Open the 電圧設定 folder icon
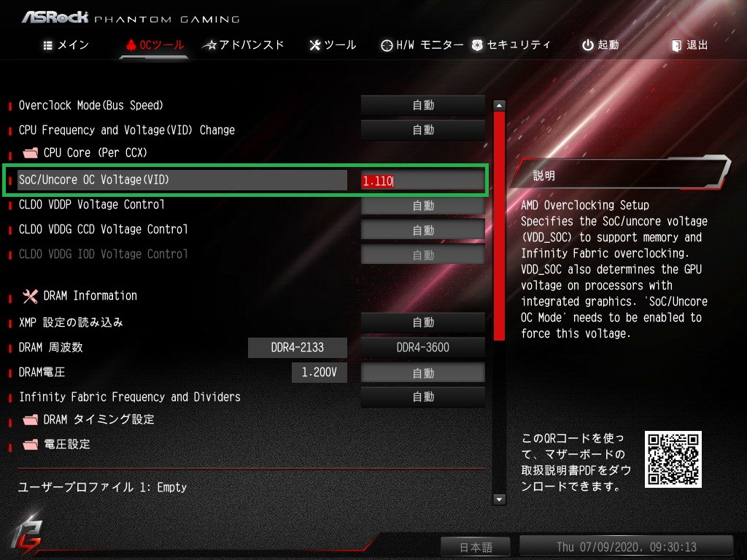 [x=31, y=444]
